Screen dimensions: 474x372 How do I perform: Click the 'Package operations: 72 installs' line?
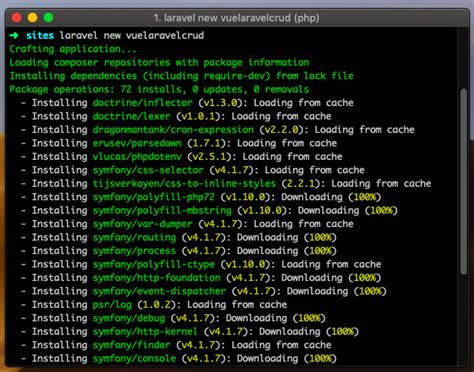(x=159, y=89)
